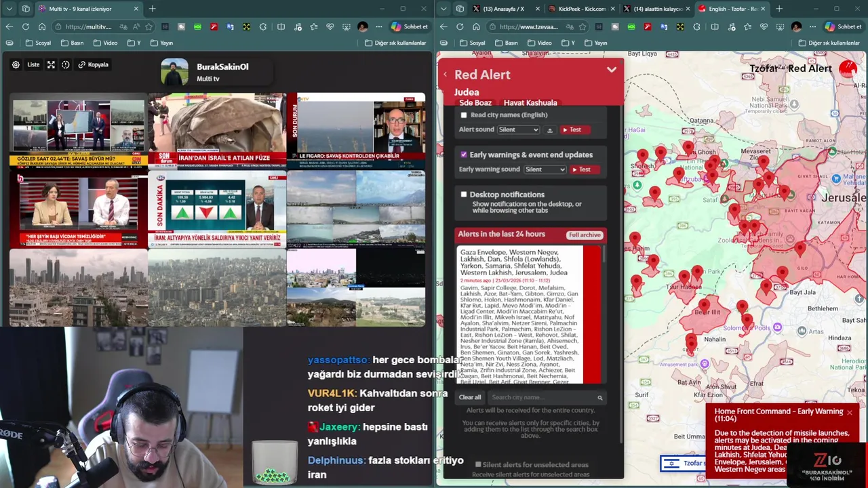
Task: Open the Basın bookmarks folder in left browser
Action: 72,43
